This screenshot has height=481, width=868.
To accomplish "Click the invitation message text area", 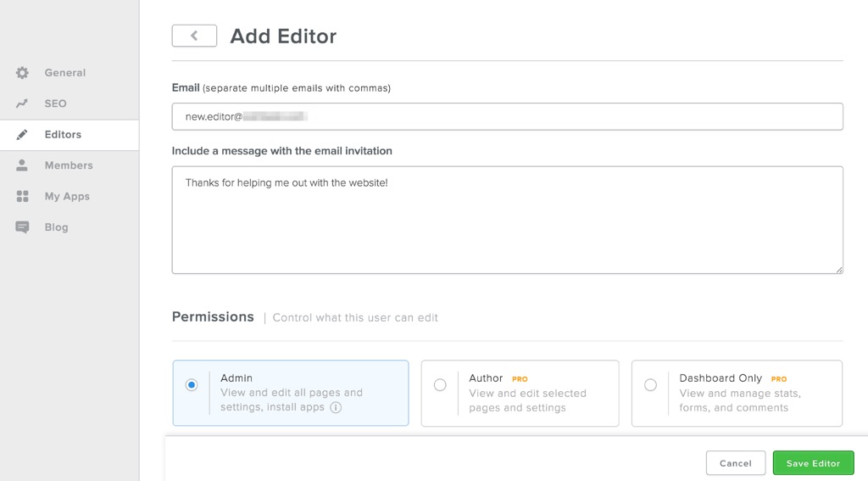I will tap(507, 221).
